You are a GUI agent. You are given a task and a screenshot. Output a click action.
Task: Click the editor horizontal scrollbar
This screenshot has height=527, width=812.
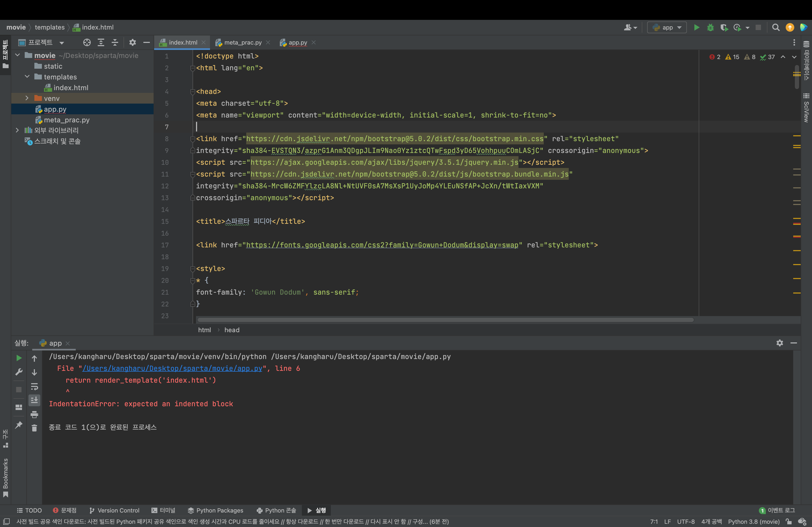pos(445,320)
